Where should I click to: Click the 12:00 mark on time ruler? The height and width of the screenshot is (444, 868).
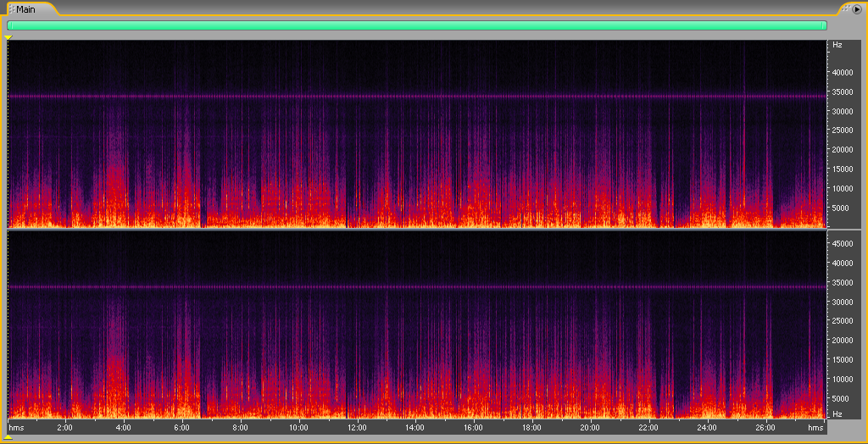point(357,427)
